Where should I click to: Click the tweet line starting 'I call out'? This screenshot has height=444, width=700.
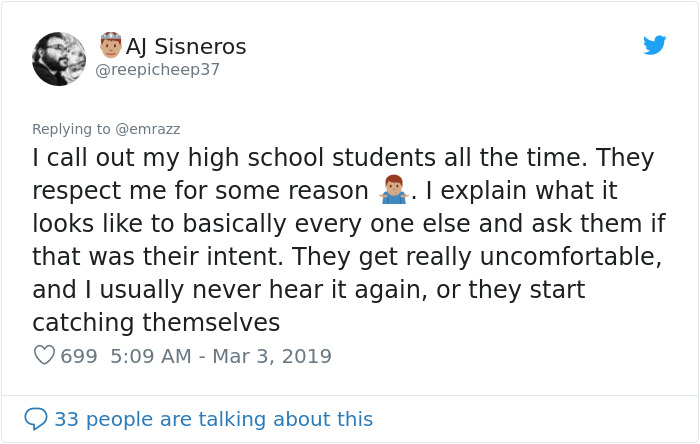coord(343,158)
